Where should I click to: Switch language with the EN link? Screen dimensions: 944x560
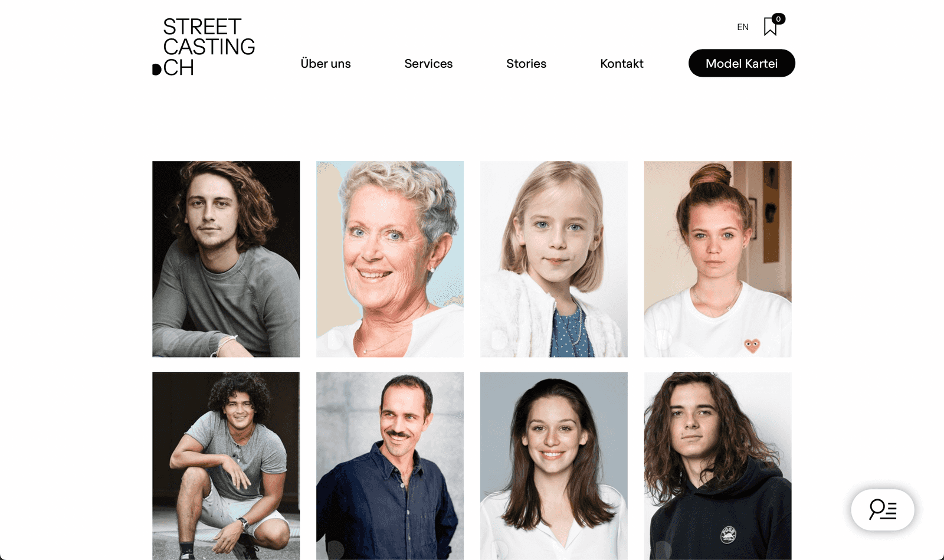(743, 27)
